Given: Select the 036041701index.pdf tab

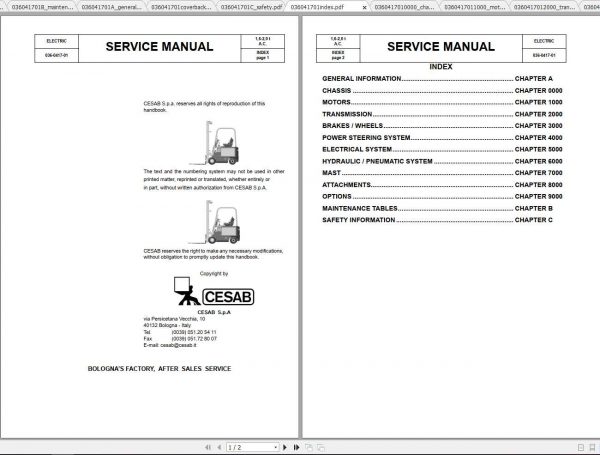Looking at the screenshot, I should pos(318,7).
